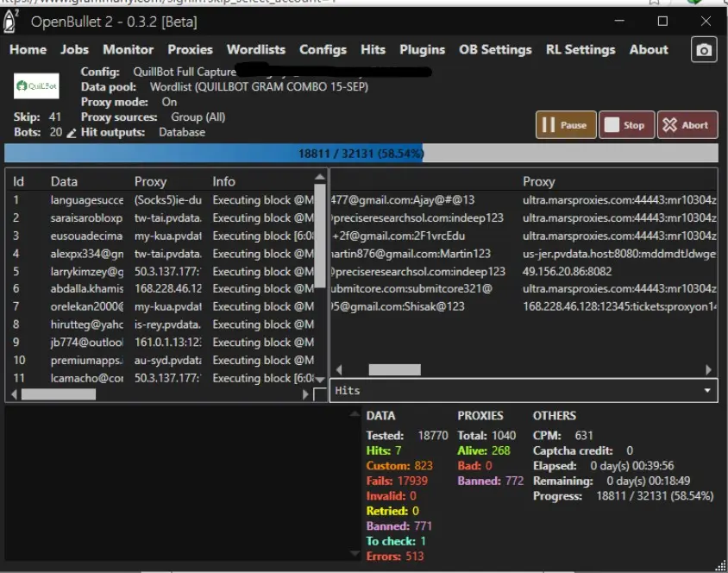
Task: Click the hits panel right scroll arrow
Action: 708,369
